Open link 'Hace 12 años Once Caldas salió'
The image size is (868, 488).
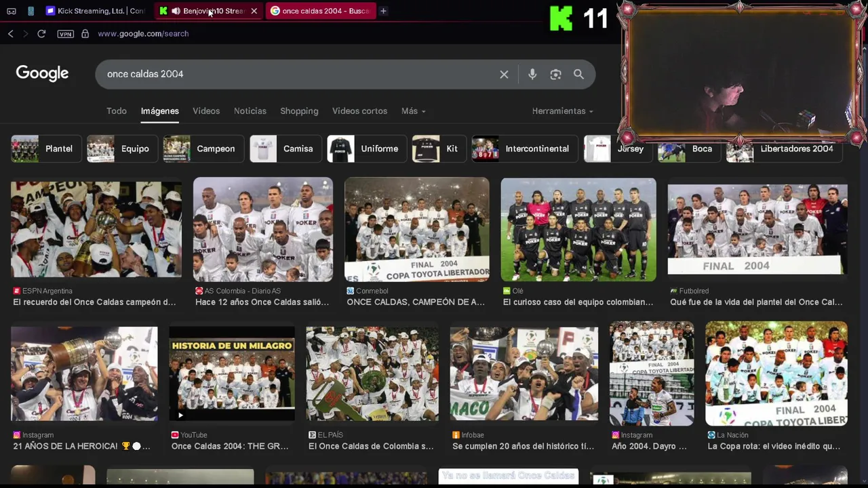pyautogui.click(x=262, y=302)
